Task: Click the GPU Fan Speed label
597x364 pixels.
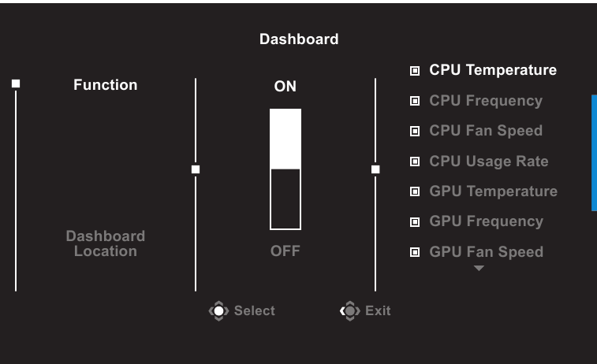Action: pyautogui.click(x=486, y=252)
